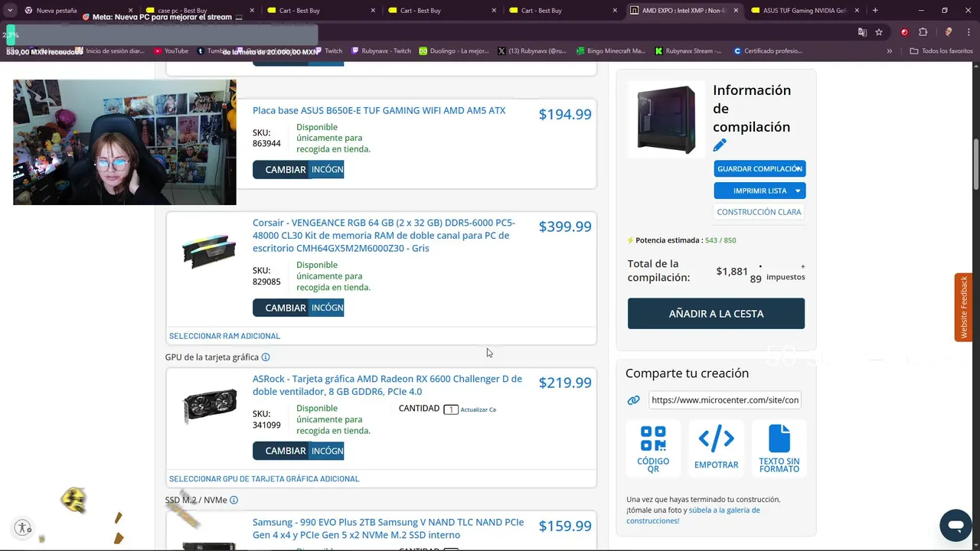Open the Chrome three-dot menu

[967, 32]
